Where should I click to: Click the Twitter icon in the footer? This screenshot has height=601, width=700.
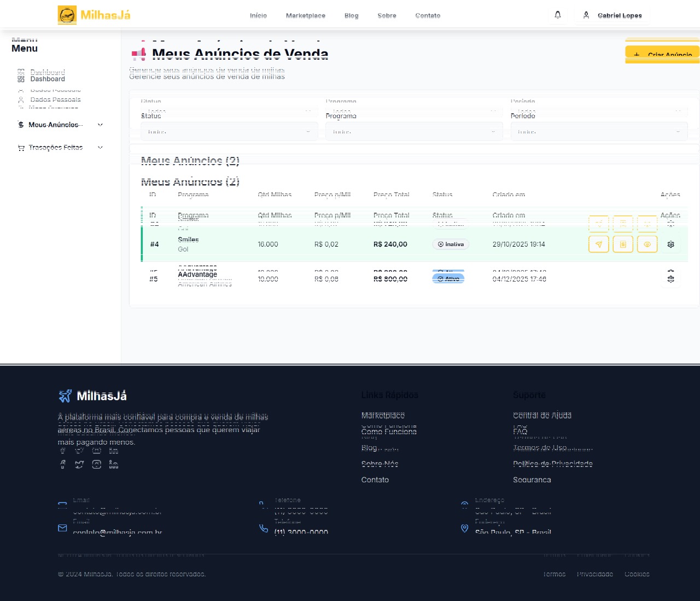pos(79,464)
